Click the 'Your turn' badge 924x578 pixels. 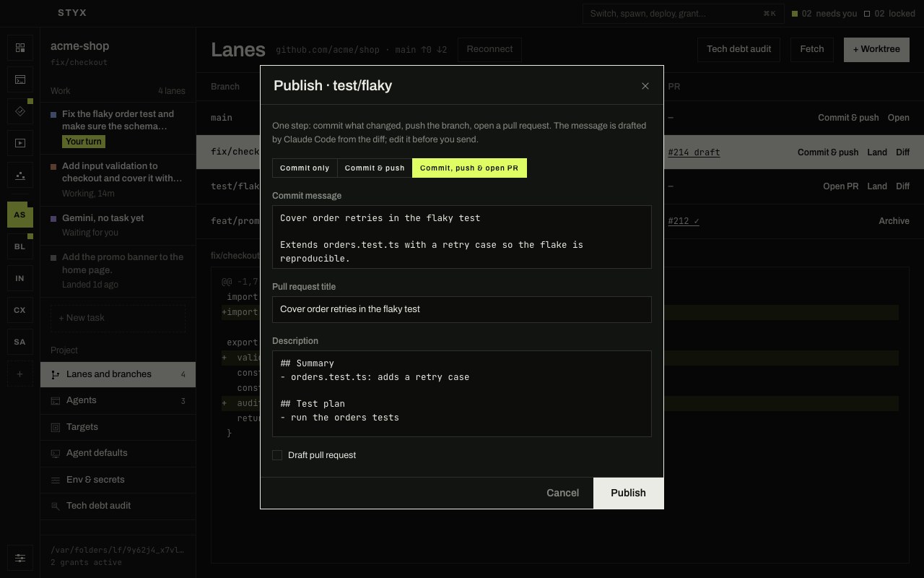84,142
